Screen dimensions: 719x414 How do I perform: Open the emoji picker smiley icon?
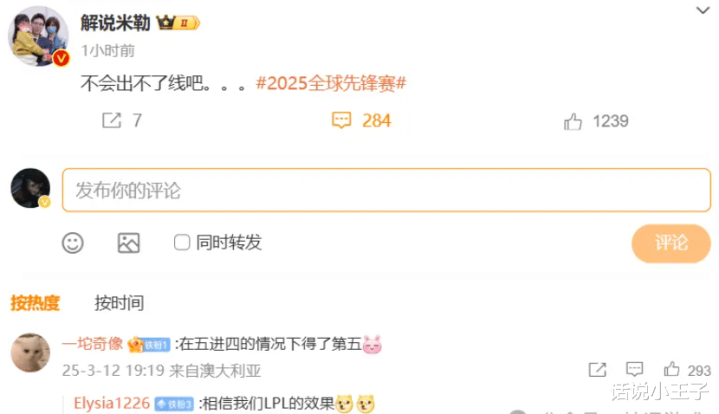click(73, 243)
